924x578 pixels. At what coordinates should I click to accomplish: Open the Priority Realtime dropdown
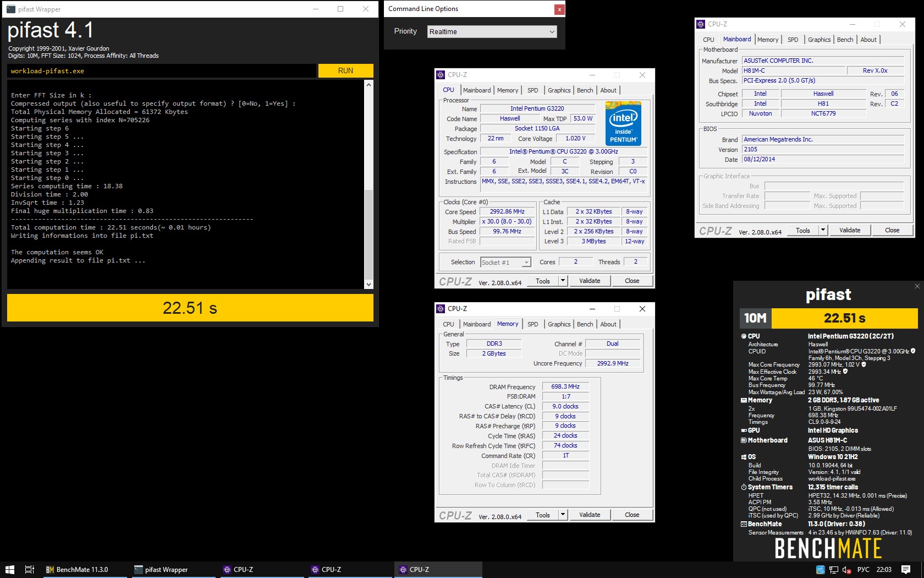[492, 32]
